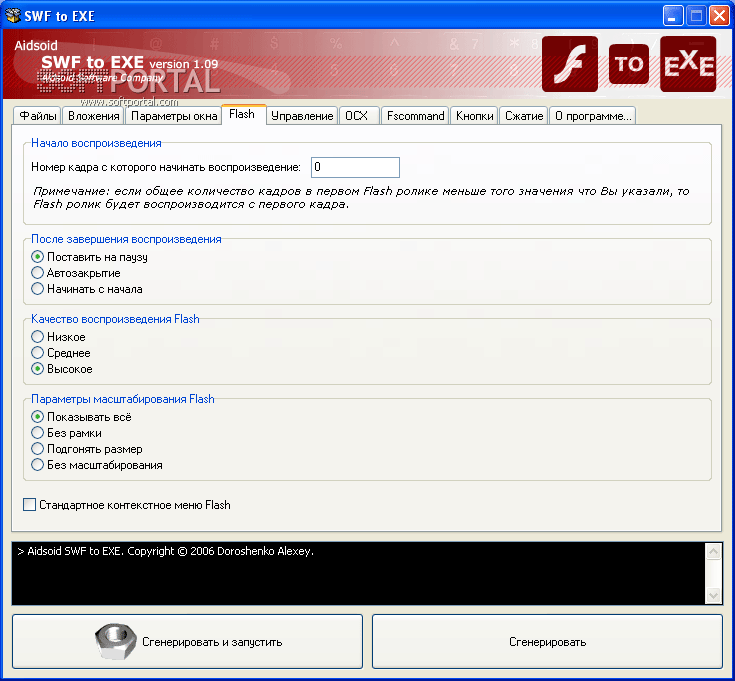Click the EXE icon in banner

tap(688, 64)
